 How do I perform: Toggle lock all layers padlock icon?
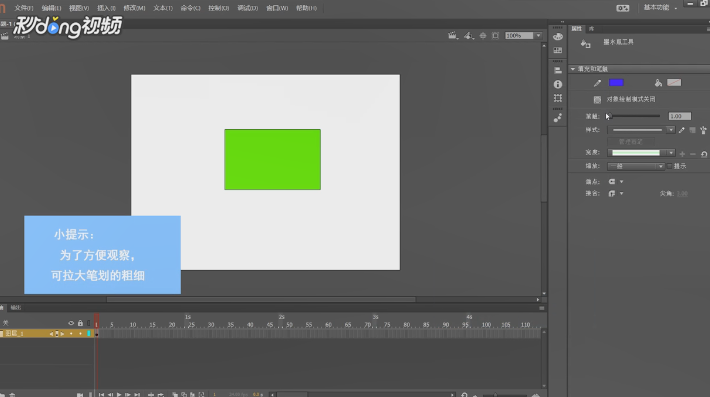coord(80,323)
